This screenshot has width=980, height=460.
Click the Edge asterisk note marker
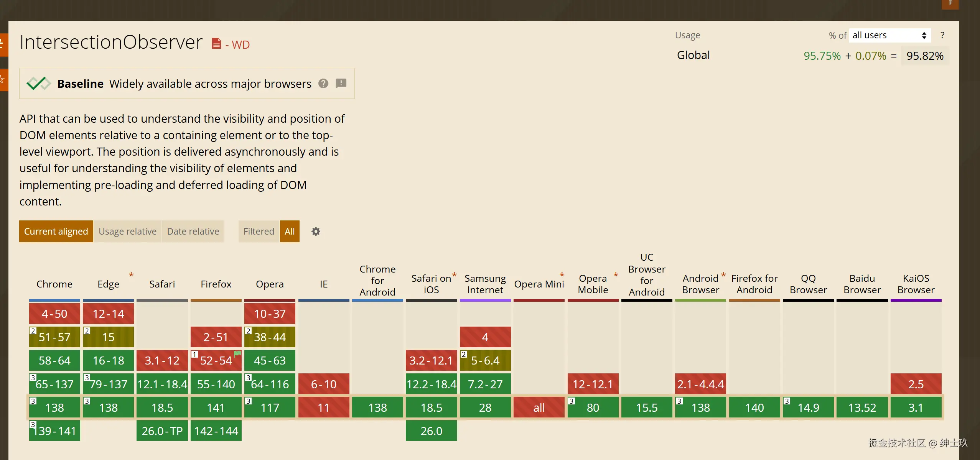pos(131,275)
